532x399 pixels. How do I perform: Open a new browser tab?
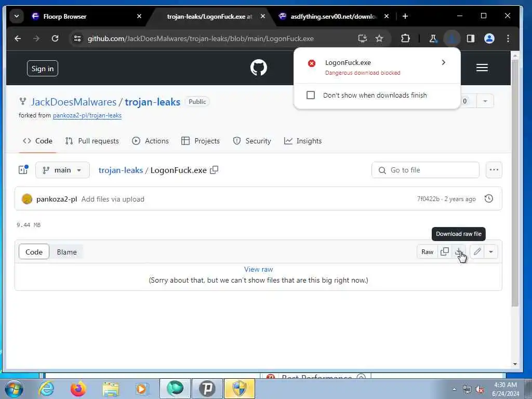(405, 16)
